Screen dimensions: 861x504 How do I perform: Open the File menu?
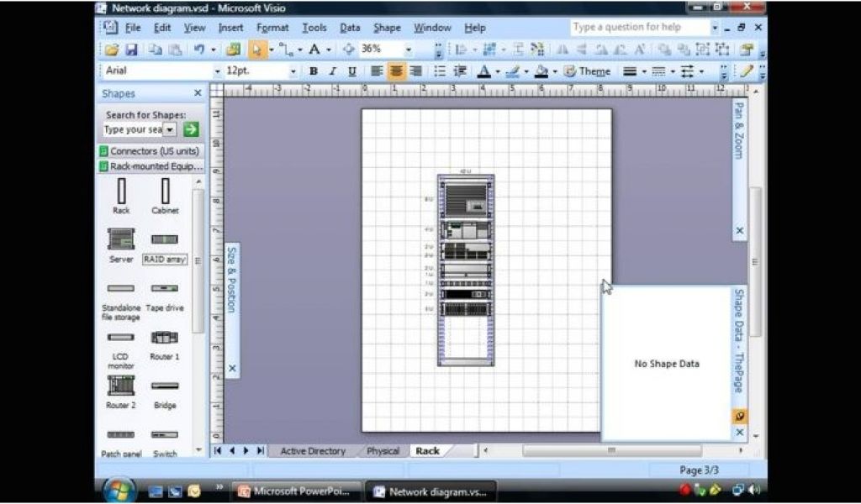pos(133,28)
